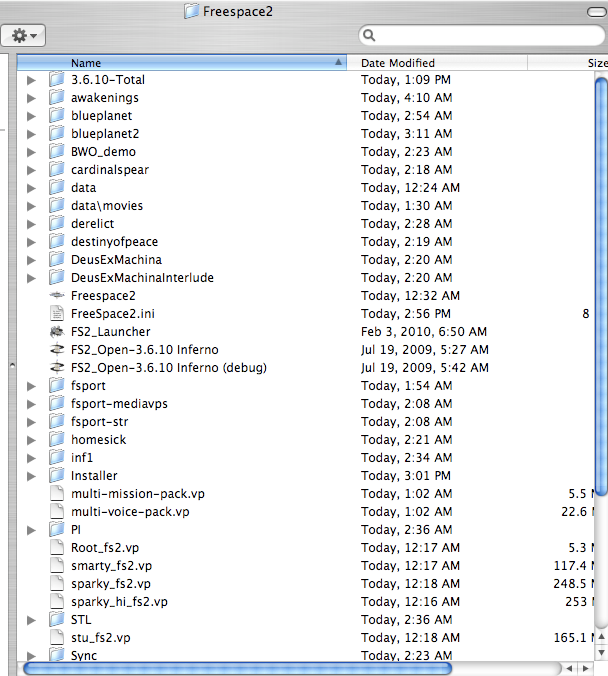Expand the blueplanet2 folder

31,134
